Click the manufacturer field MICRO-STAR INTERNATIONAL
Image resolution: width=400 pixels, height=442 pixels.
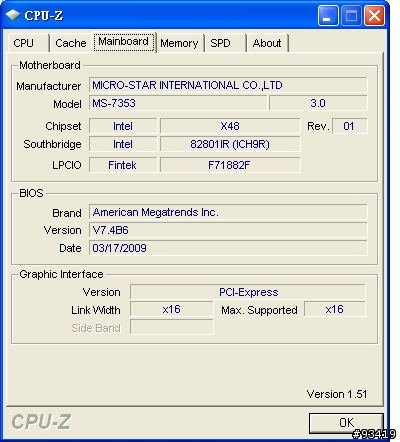[228, 85]
